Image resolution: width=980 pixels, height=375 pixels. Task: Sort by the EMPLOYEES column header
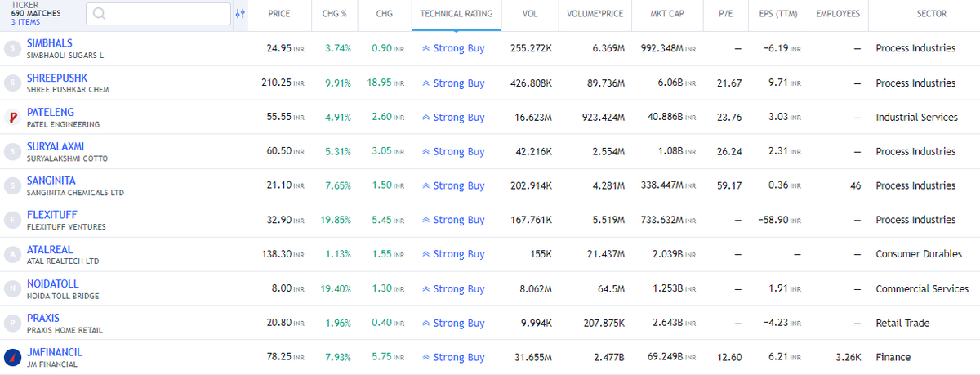[838, 14]
